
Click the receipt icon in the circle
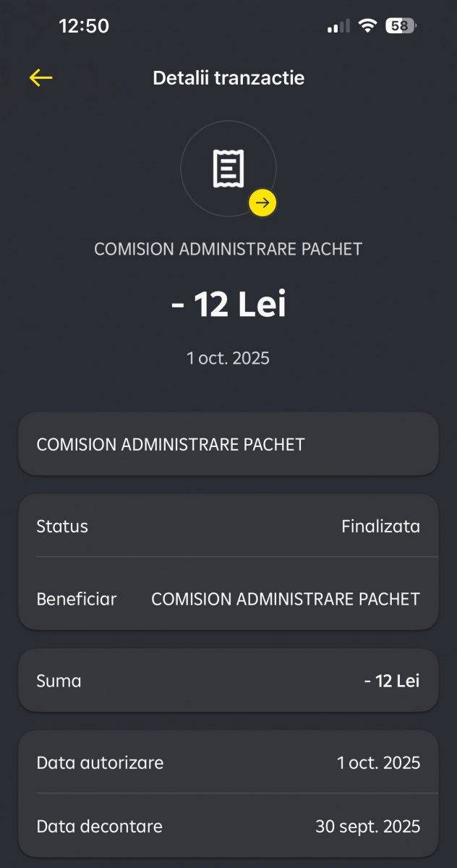[x=228, y=169]
